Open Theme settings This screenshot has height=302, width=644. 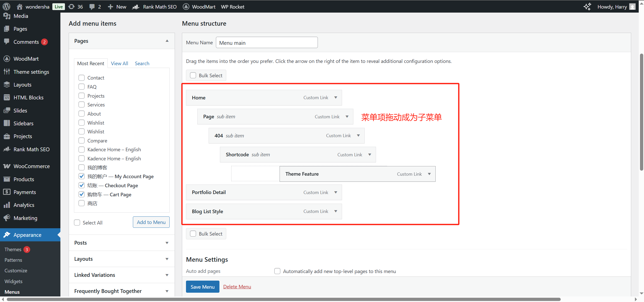point(31,72)
